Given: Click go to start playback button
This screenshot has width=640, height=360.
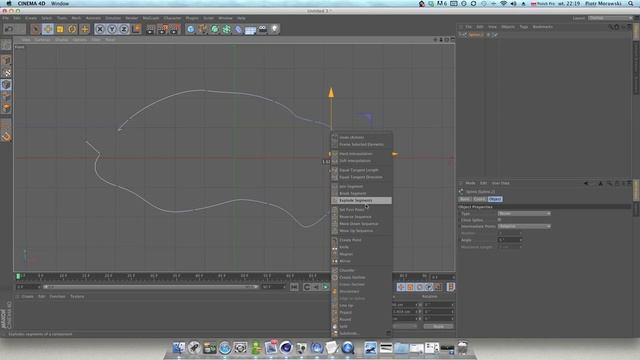Looking at the screenshot, I should click(294, 287).
